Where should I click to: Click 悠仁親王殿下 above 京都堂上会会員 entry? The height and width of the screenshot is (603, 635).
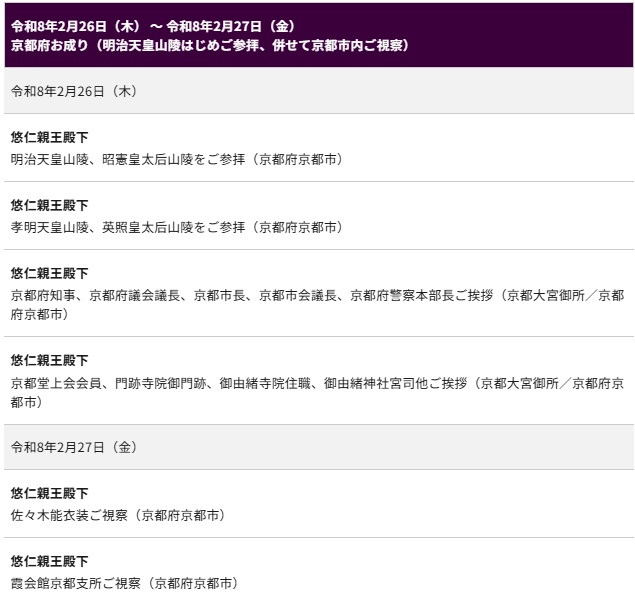[x=49, y=360]
